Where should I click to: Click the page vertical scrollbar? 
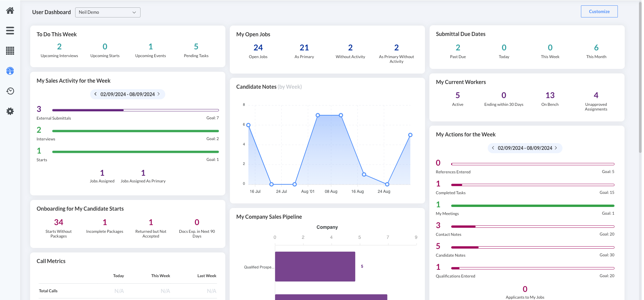tap(640, 77)
